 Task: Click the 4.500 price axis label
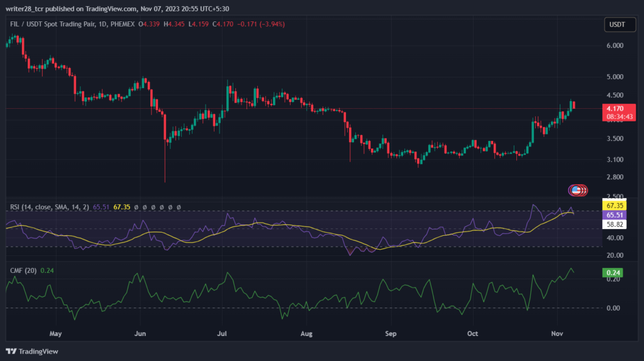coord(615,95)
